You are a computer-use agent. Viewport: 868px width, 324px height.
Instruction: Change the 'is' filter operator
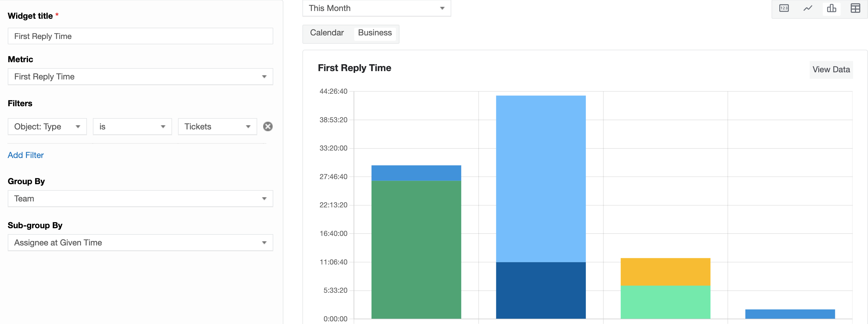coord(132,127)
